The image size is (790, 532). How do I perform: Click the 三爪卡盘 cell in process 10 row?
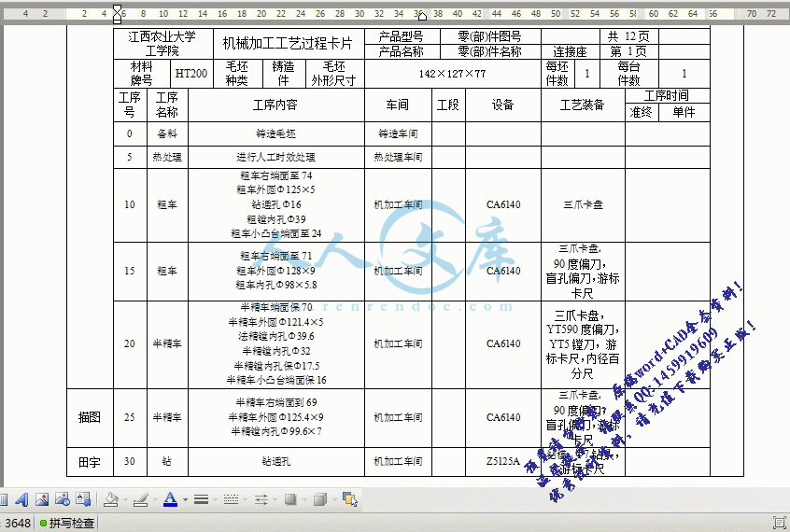pyautogui.click(x=583, y=204)
